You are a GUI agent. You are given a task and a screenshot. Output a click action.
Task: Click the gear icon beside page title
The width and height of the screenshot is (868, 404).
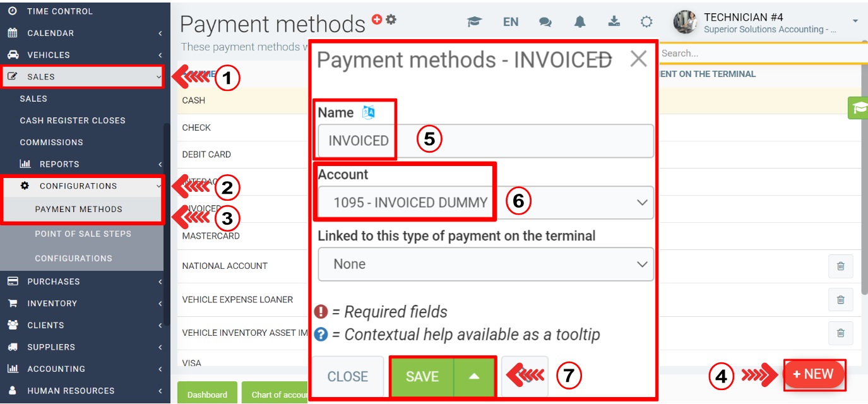(x=391, y=20)
